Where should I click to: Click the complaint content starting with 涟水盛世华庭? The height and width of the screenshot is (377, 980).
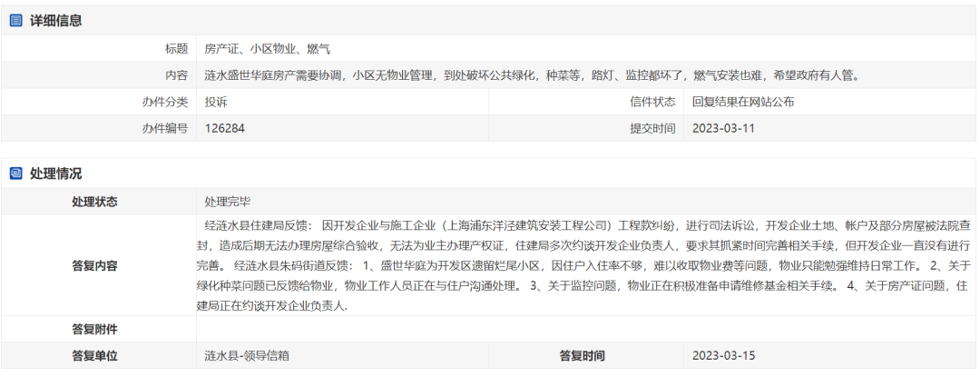coord(531,75)
